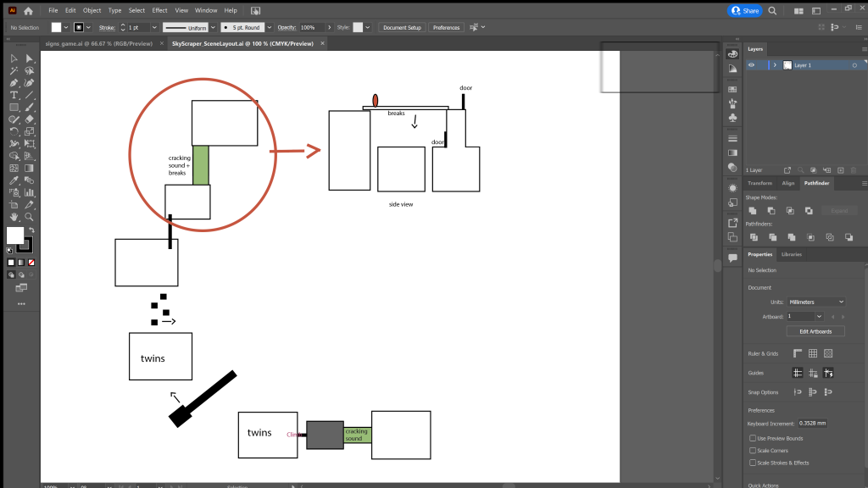Select the Artboard tool

pyautogui.click(x=14, y=205)
